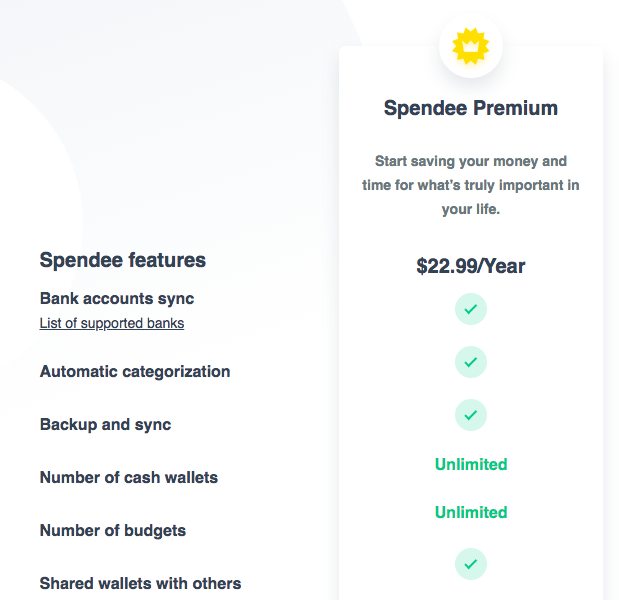Click Unlimited next to Number of cash wallets

pos(471,464)
